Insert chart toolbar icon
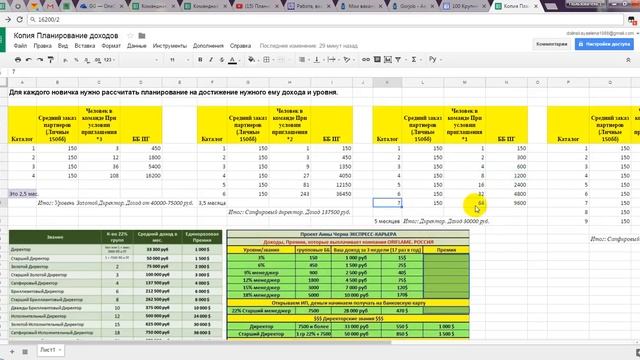 click(388, 60)
